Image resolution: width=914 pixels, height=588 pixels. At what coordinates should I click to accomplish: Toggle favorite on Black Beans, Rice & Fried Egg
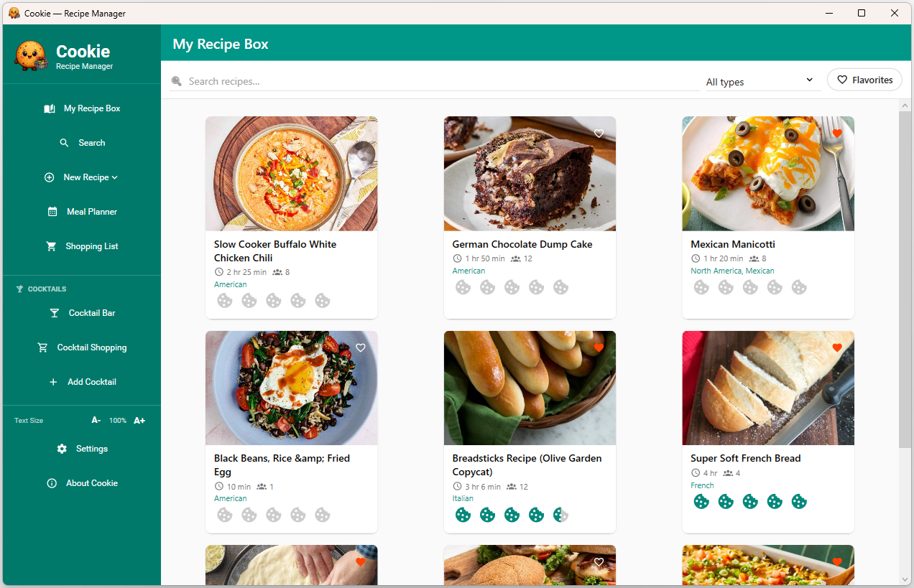361,347
